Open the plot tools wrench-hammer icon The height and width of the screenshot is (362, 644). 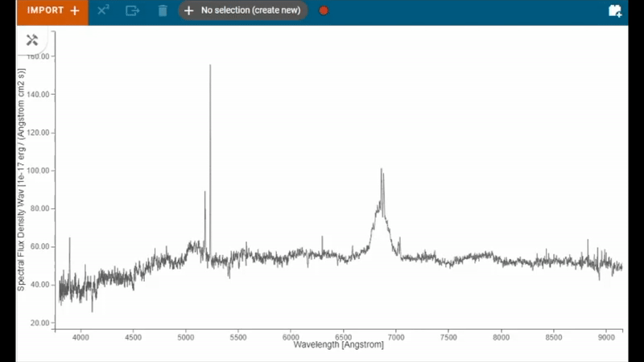[32, 39]
